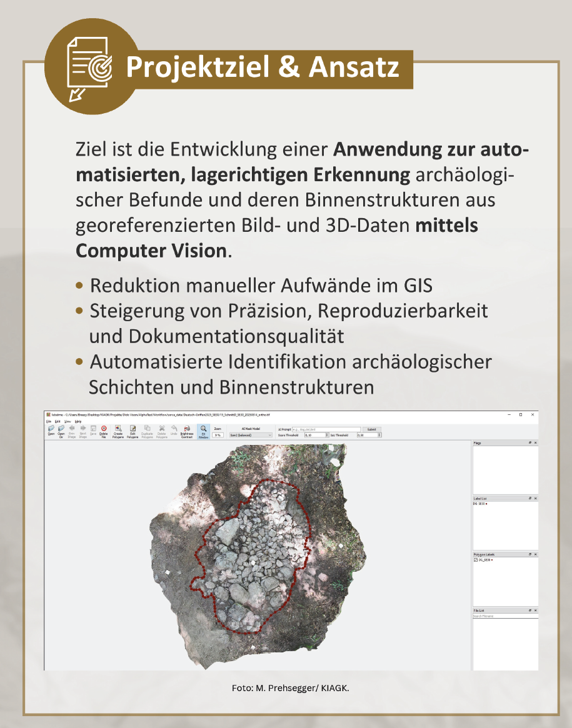Close the Label List panel

(x=535, y=498)
